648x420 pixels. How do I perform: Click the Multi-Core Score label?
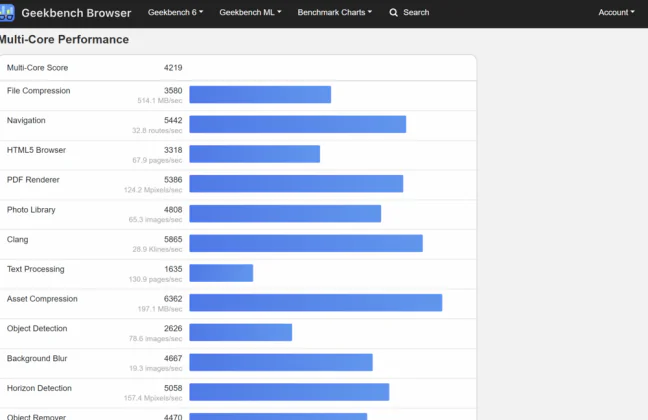(x=37, y=68)
